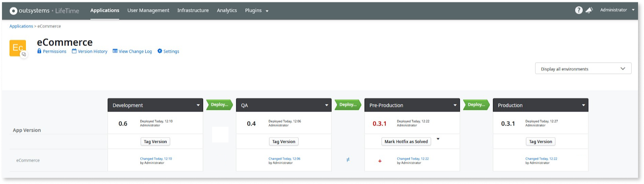Click Deploy button from QA to Pre-Production

coord(348,105)
